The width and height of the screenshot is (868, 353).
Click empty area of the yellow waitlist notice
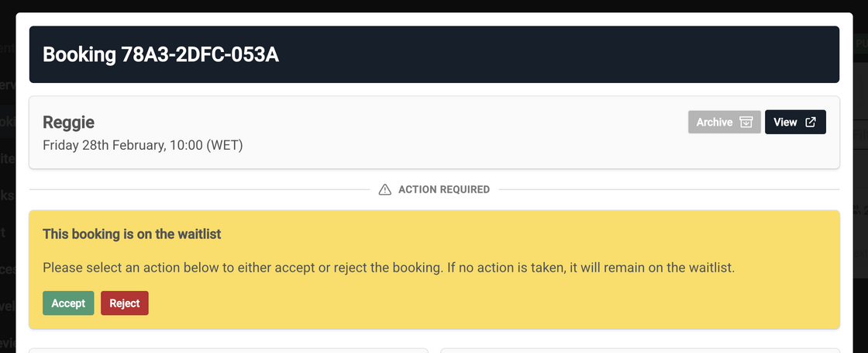pyautogui.click(x=504, y=304)
